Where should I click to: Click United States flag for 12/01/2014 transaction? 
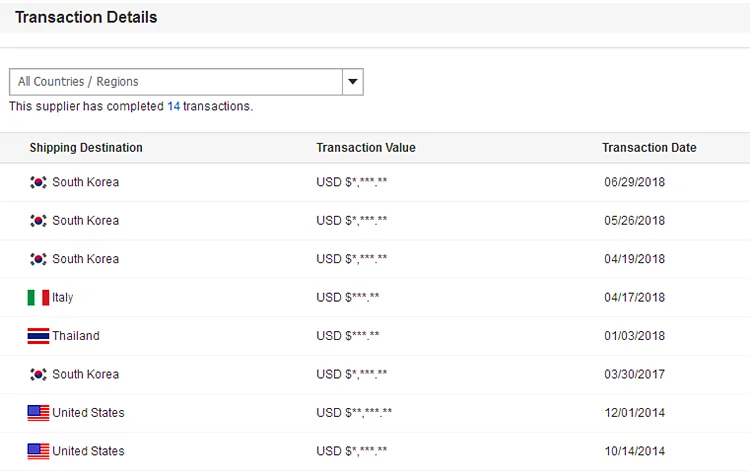pyautogui.click(x=38, y=413)
